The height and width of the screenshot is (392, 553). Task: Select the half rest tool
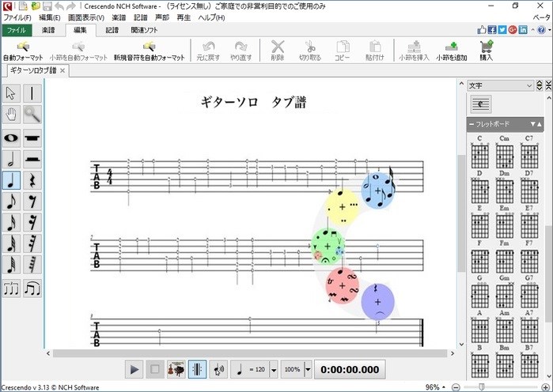click(32, 159)
